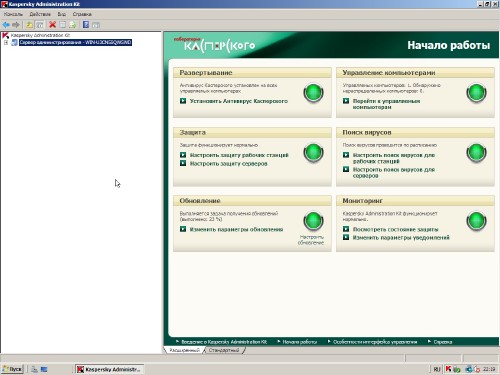The height and width of the screenshot is (375, 500).
Task: Go up one level with folder icon
Action: (x=30, y=25)
